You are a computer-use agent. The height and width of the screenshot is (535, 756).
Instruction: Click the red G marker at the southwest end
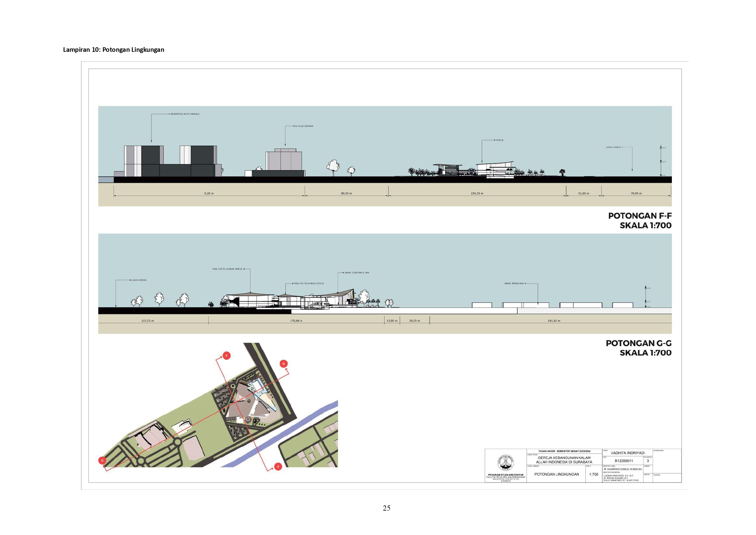coord(102,460)
